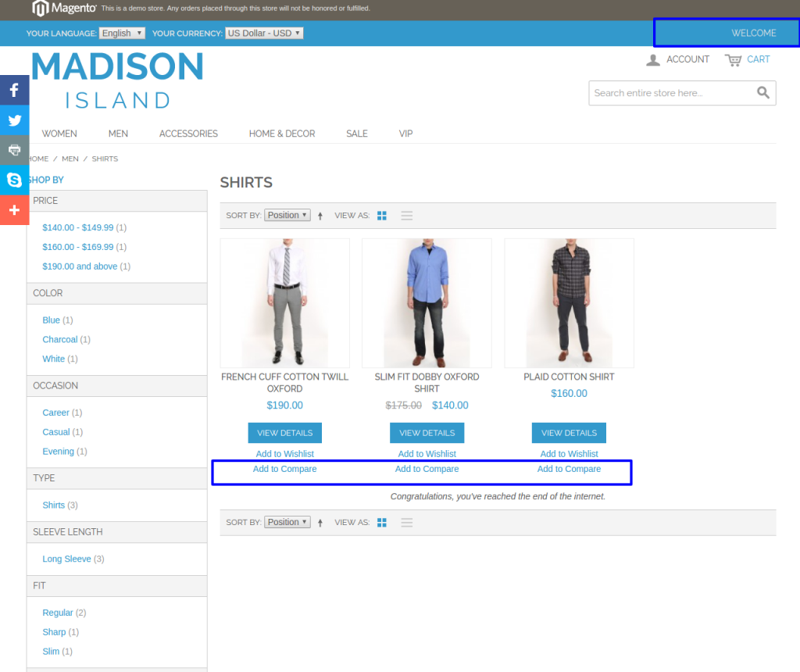Share page via the Skype icon

tap(14, 181)
